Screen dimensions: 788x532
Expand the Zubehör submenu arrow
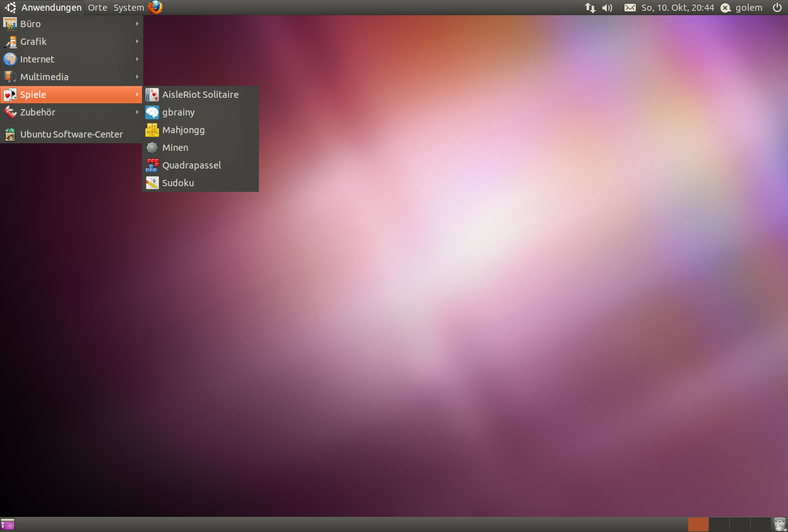[137, 112]
